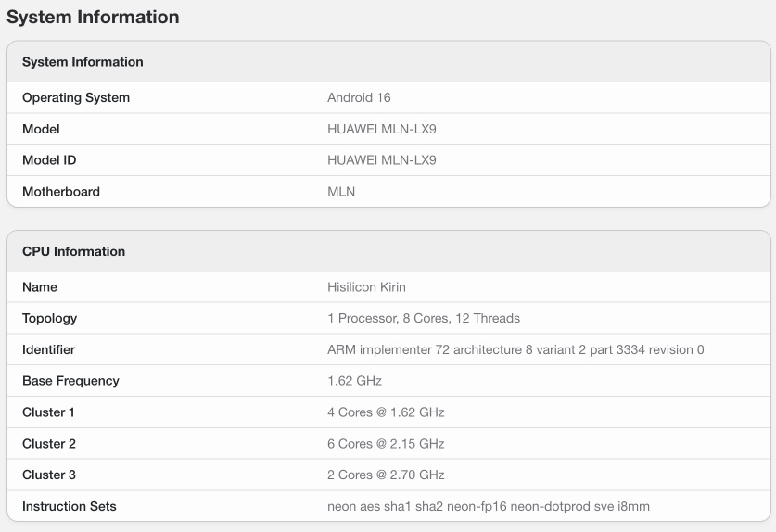Image resolution: width=776 pixels, height=532 pixels.
Task: Select the 'Cluster 3' label
Action: [49, 475]
